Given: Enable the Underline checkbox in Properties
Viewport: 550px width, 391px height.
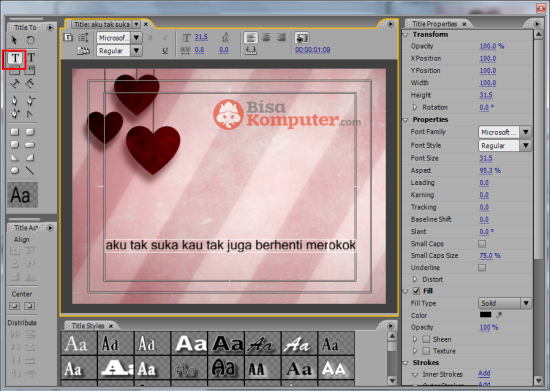Looking at the screenshot, I should (x=482, y=268).
